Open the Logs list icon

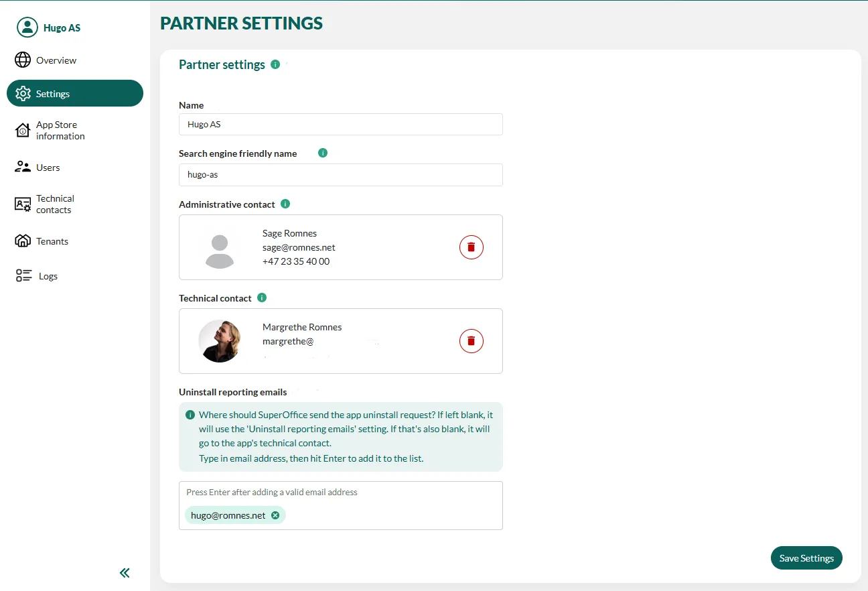pos(24,276)
